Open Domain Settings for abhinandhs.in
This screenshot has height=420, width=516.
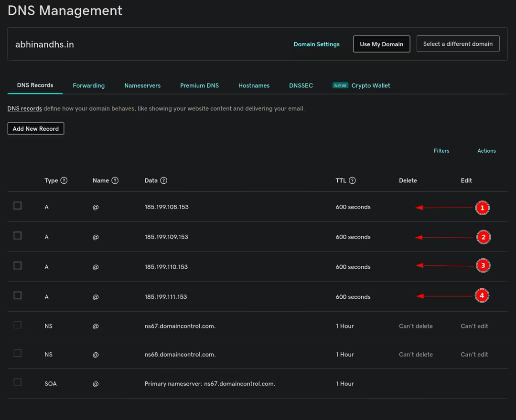316,44
